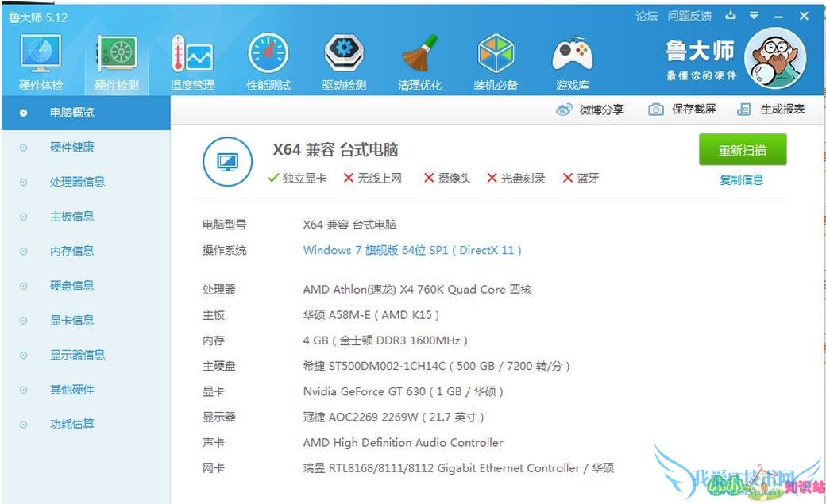826x504 pixels.
Task: Click the Nvidia GeForce GT 630 value
Action: tap(403, 392)
